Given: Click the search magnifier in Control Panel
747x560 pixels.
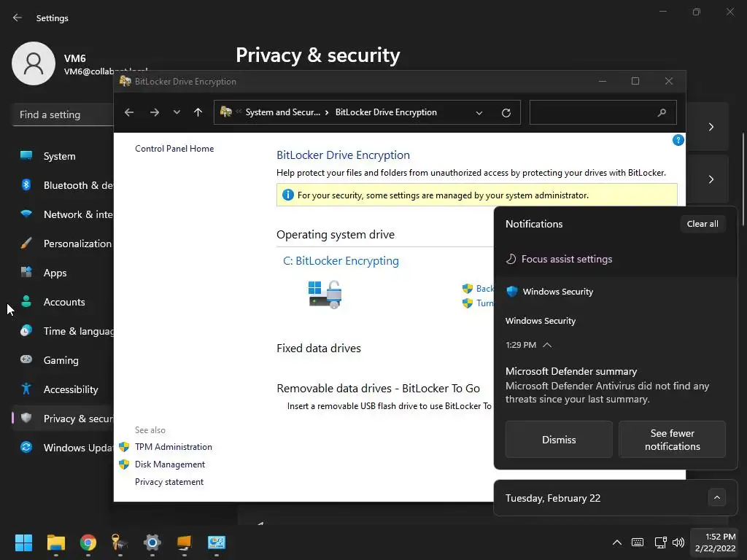Looking at the screenshot, I should (662, 113).
